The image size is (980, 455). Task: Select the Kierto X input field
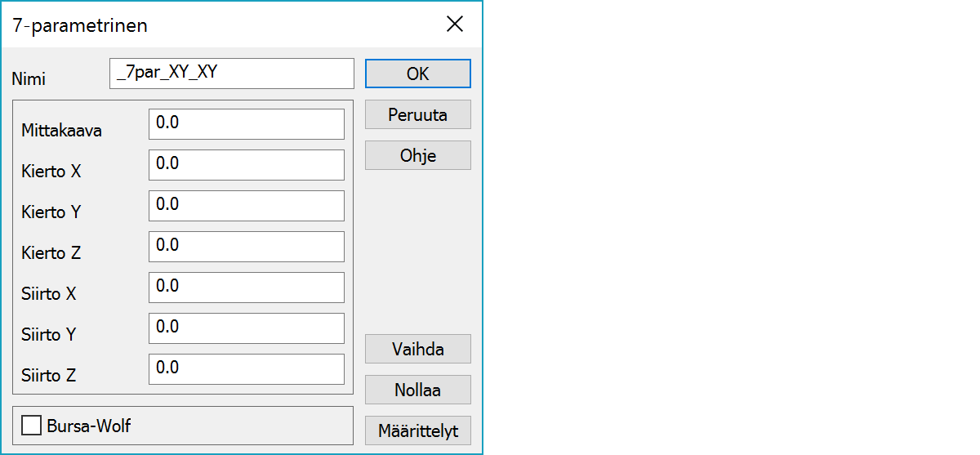[x=246, y=165]
